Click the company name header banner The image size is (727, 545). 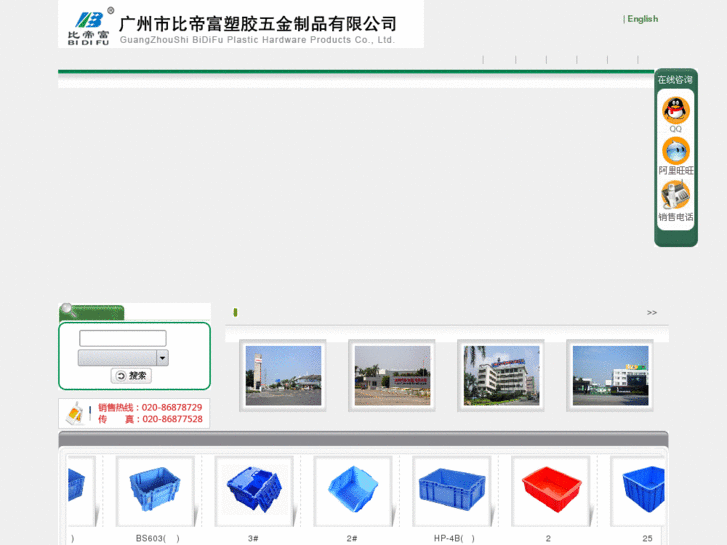coord(241,24)
